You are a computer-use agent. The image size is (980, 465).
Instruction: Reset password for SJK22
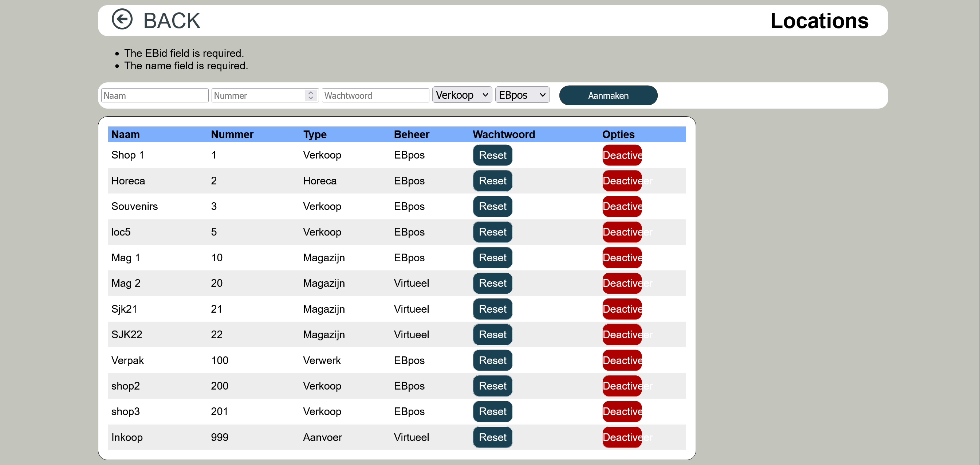click(x=492, y=335)
